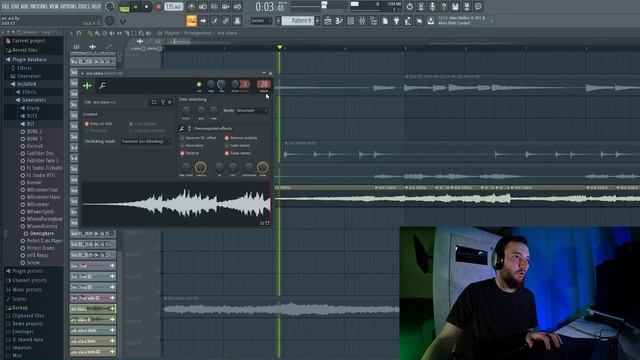Image resolution: width=640 pixels, height=360 pixels.
Task: Open the time stretching Mode dropdown
Action: tap(251, 110)
